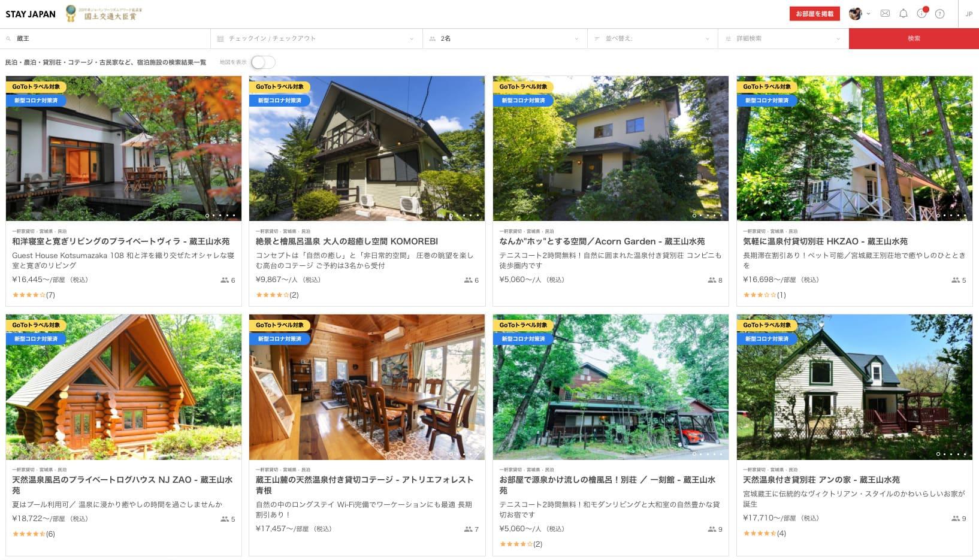Open the チェックイン / チェックアウト date dropdown

pos(316,38)
